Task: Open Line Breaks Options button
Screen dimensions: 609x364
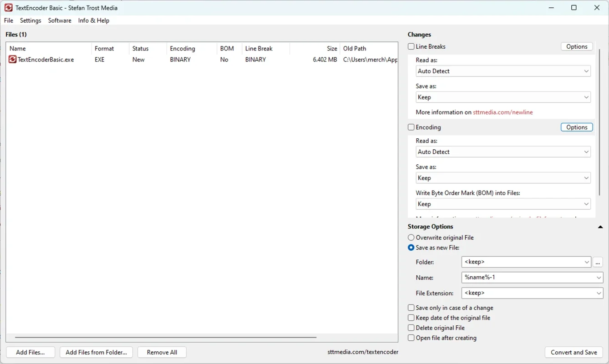Action: (x=577, y=46)
